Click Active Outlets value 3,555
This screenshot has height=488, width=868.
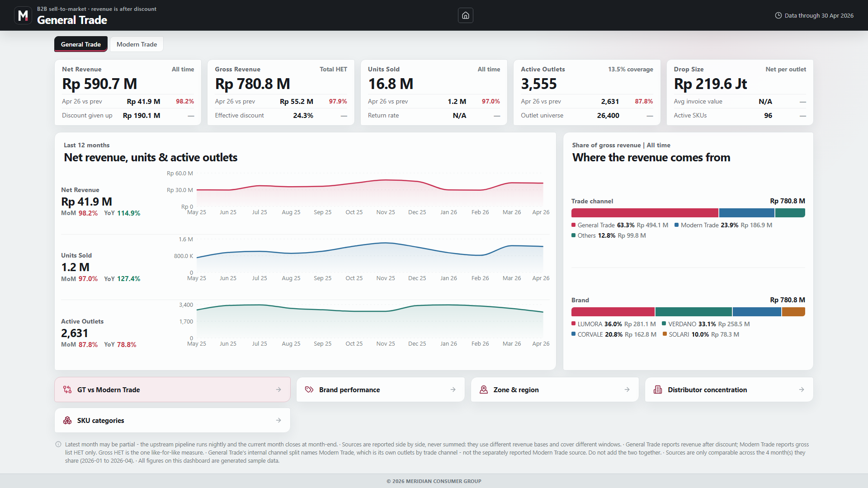[x=539, y=84]
